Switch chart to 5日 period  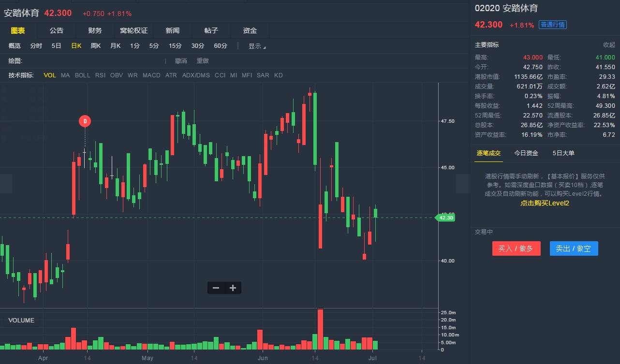click(x=57, y=46)
